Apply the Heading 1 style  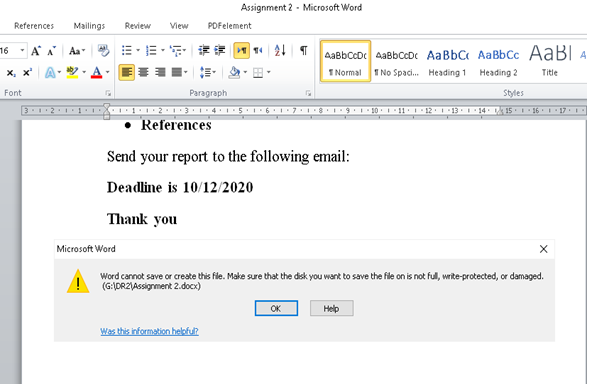[x=447, y=61]
